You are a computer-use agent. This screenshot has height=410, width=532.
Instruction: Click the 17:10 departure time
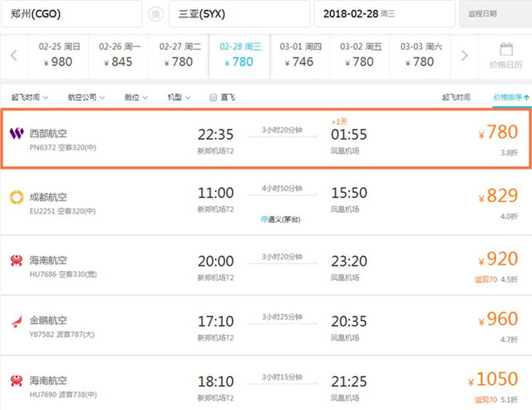pyautogui.click(x=216, y=321)
